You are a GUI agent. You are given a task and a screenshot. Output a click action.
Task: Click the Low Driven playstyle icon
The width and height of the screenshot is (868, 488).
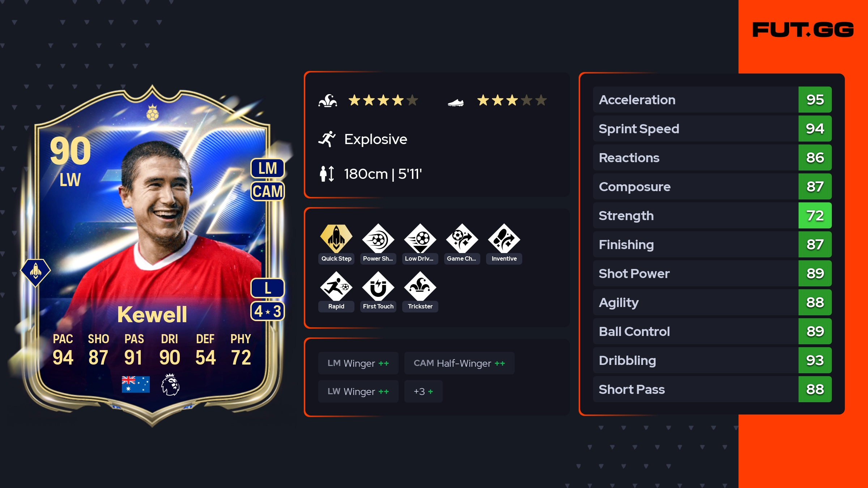click(420, 239)
